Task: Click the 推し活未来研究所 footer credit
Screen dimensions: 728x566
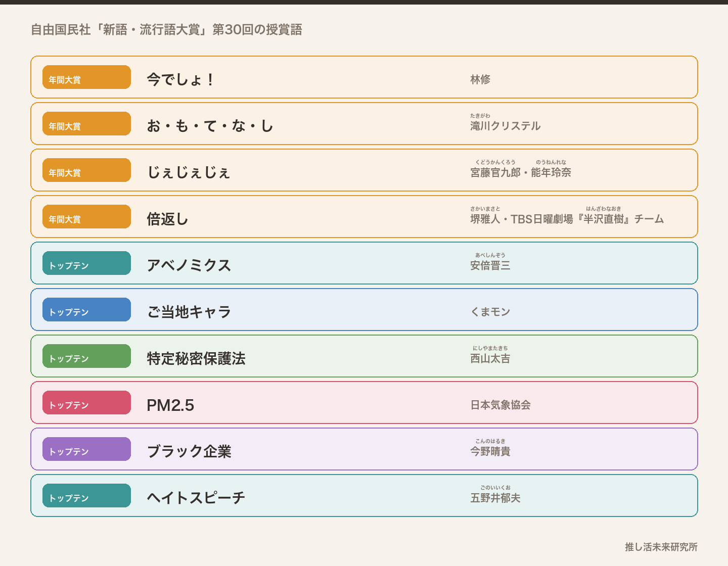Action: [661, 547]
